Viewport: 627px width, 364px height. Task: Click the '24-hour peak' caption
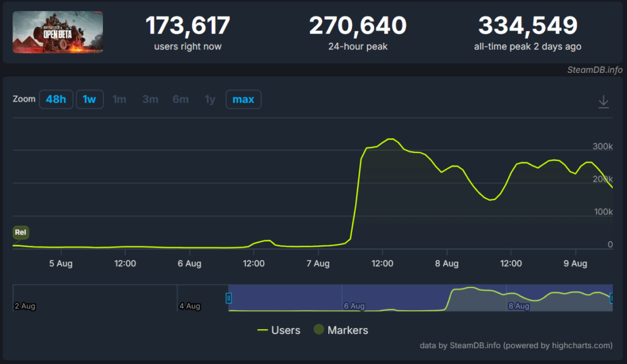358,46
